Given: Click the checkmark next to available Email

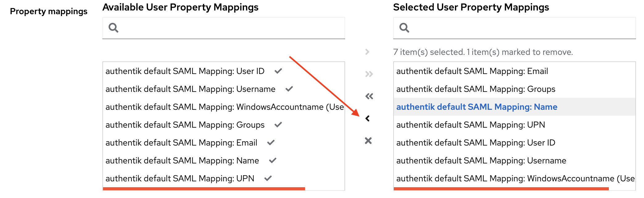Looking at the screenshot, I should click(x=271, y=143).
